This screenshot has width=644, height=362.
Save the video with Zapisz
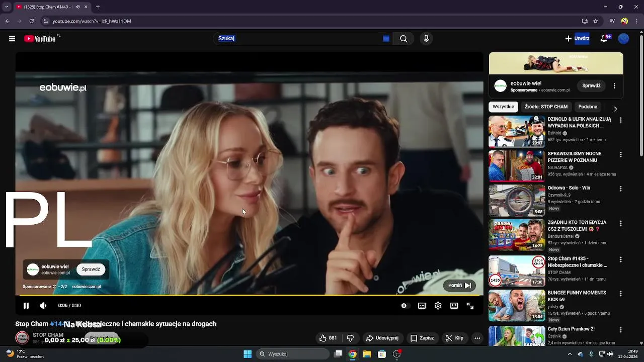click(422, 338)
